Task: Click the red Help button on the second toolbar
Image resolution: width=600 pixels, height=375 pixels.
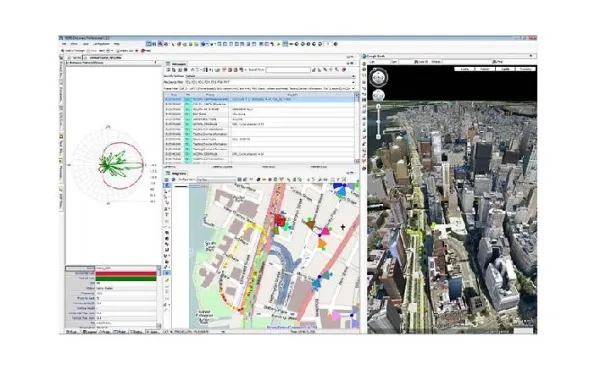Action: 145,51
